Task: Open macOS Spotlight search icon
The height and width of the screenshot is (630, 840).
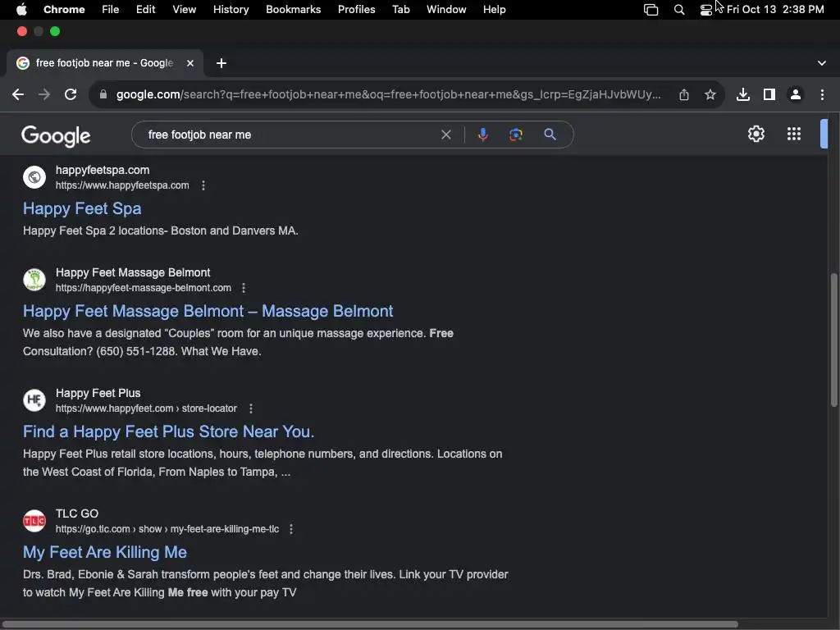Action: (x=678, y=10)
